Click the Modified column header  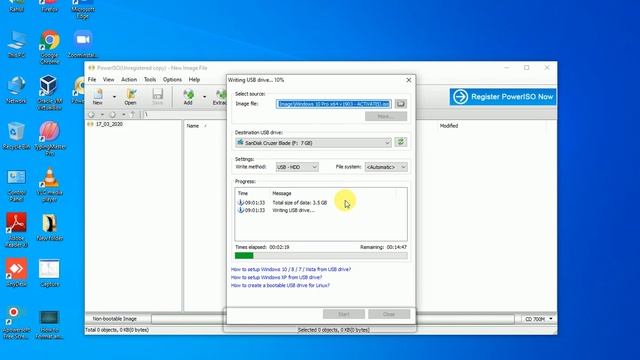[x=449, y=126]
